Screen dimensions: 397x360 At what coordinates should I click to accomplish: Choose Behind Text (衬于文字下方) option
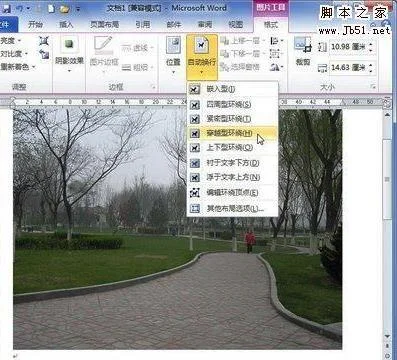[232, 163]
